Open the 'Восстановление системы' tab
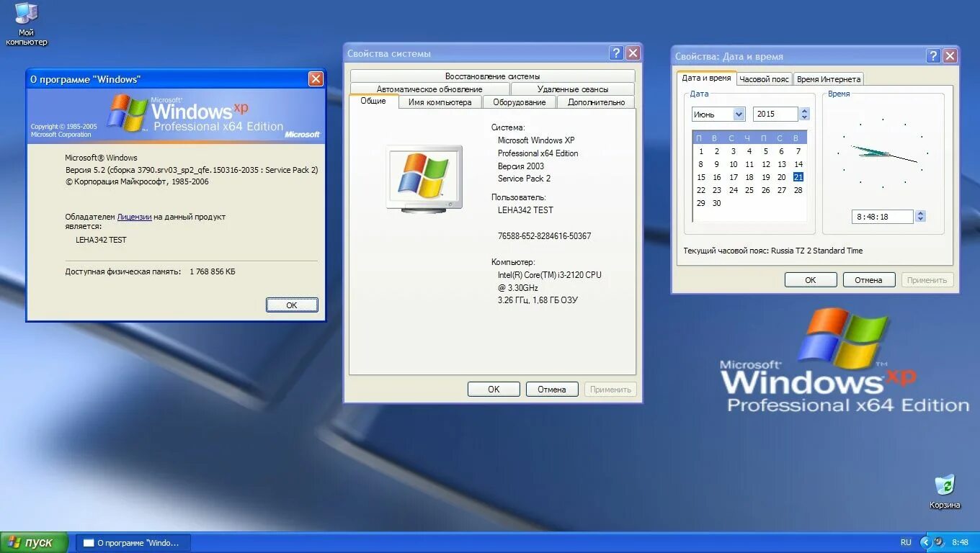The height and width of the screenshot is (553, 980). point(492,76)
